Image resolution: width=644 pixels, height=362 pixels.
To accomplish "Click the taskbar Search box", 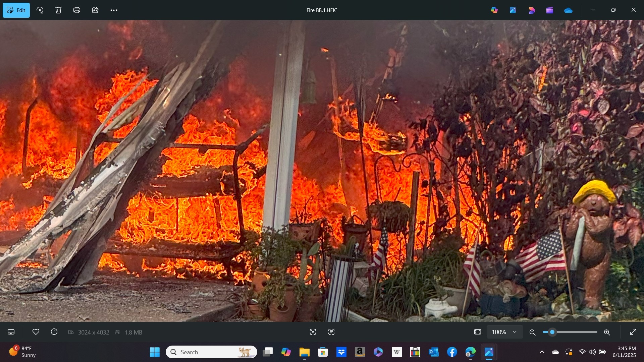I will point(211,352).
